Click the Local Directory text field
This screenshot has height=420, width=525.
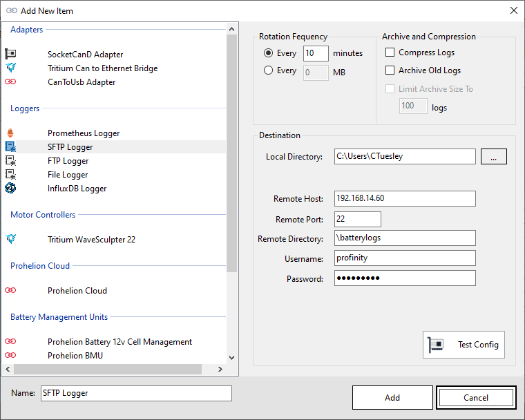click(x=405, y=156)
